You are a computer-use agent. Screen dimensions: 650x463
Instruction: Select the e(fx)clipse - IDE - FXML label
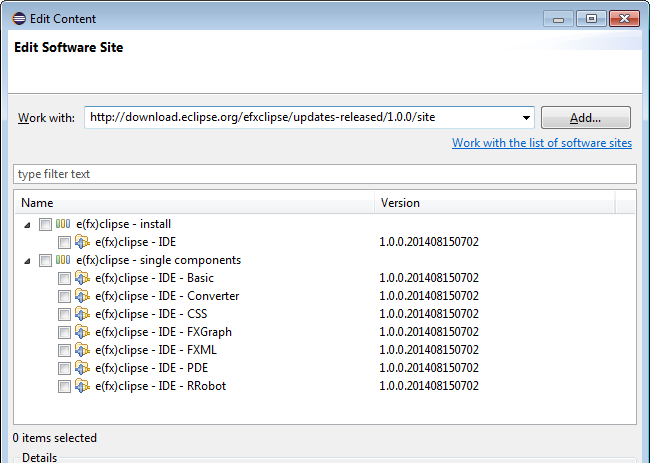point(156,350)
